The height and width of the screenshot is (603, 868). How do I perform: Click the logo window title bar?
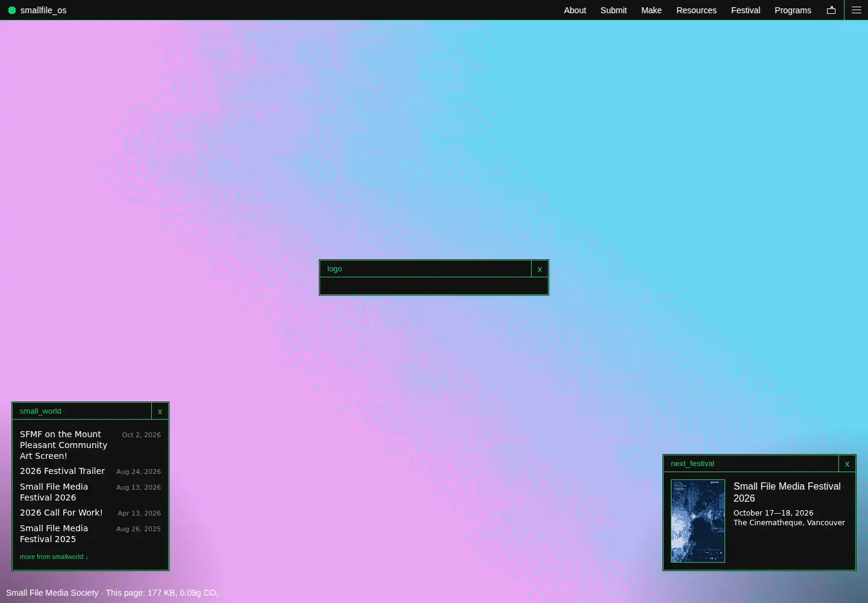(x=426, y=269)
